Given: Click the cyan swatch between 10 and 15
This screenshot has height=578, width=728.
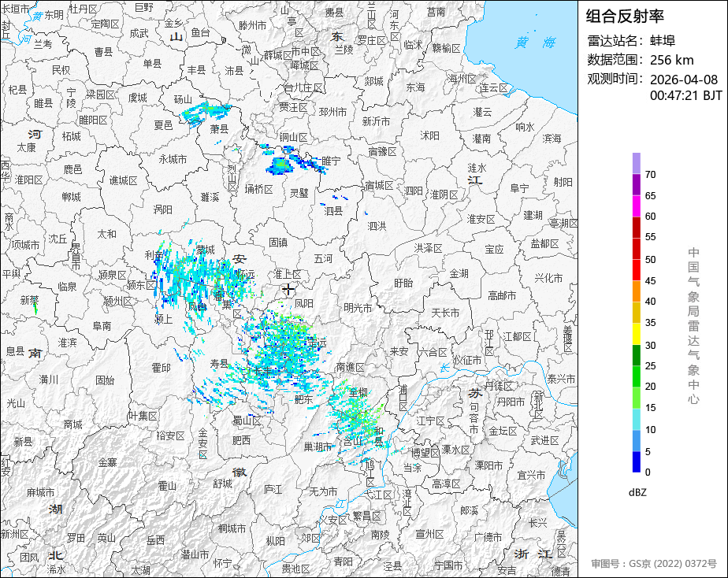Looking at the screenshot, I should pyautogui.click(x=636, y=420).
